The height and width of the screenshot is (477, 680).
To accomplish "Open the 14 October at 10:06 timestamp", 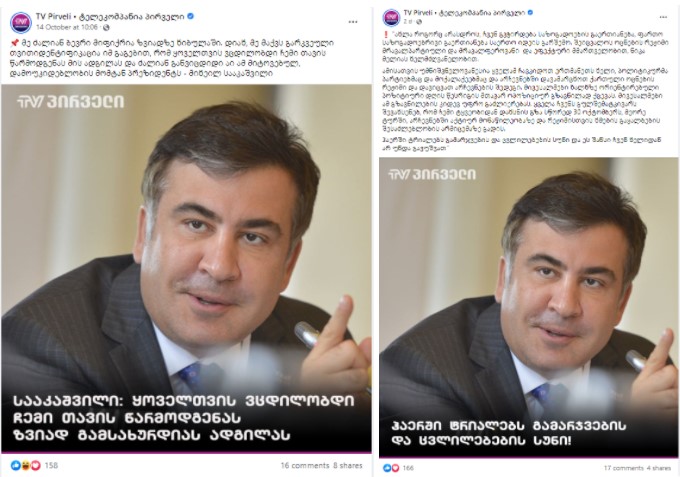I will (67, 27).
